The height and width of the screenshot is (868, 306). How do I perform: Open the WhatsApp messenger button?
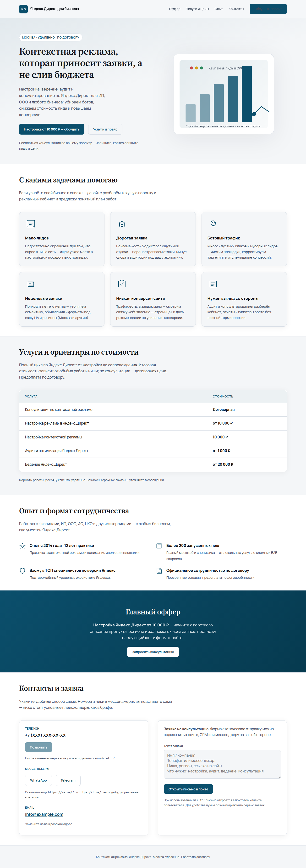[x=38, y=780]
